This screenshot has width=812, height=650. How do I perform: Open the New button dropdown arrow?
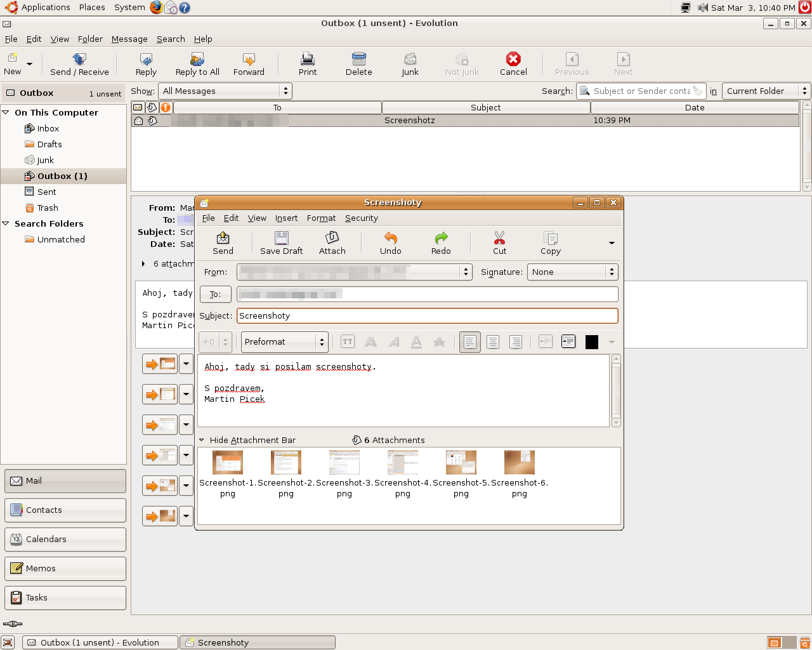coord(29,64)
